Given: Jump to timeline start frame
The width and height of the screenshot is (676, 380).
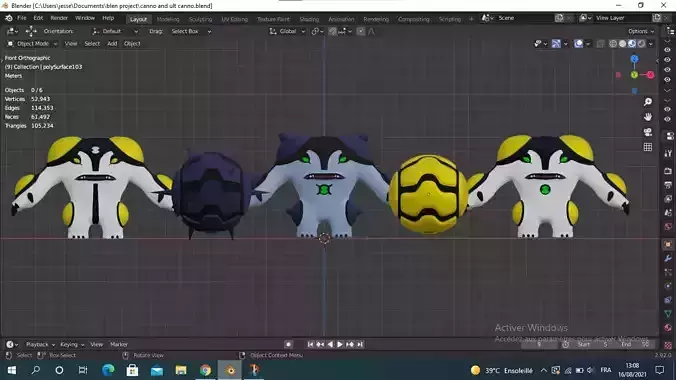Looking at the screenshot, I should pos(310,344).
